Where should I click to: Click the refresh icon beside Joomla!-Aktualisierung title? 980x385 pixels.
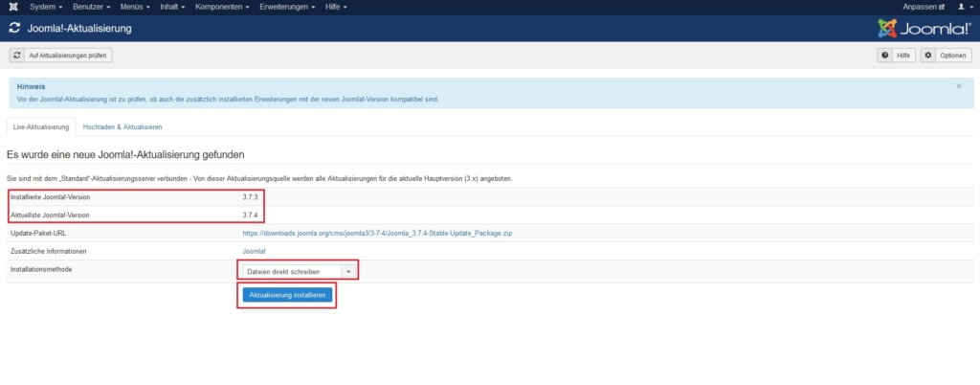[14, 28]
